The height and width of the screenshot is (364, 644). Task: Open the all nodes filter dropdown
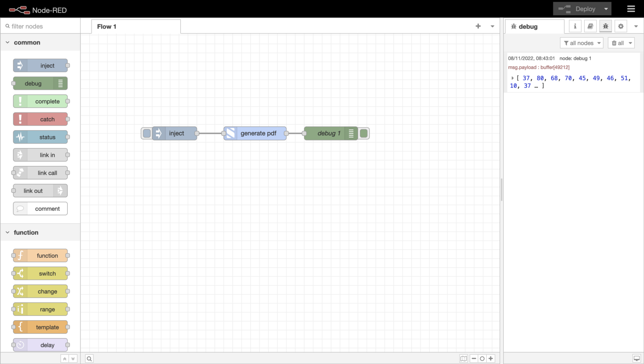pos(581,43)
